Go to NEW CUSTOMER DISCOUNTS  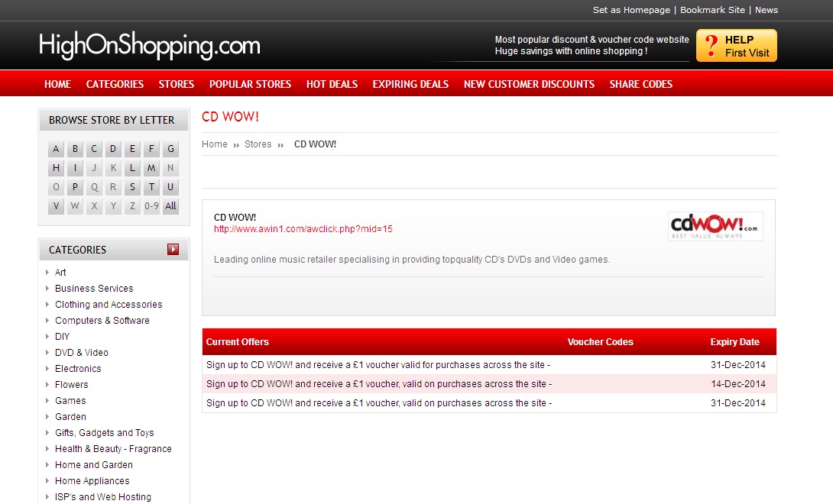(x=529, y=84)
